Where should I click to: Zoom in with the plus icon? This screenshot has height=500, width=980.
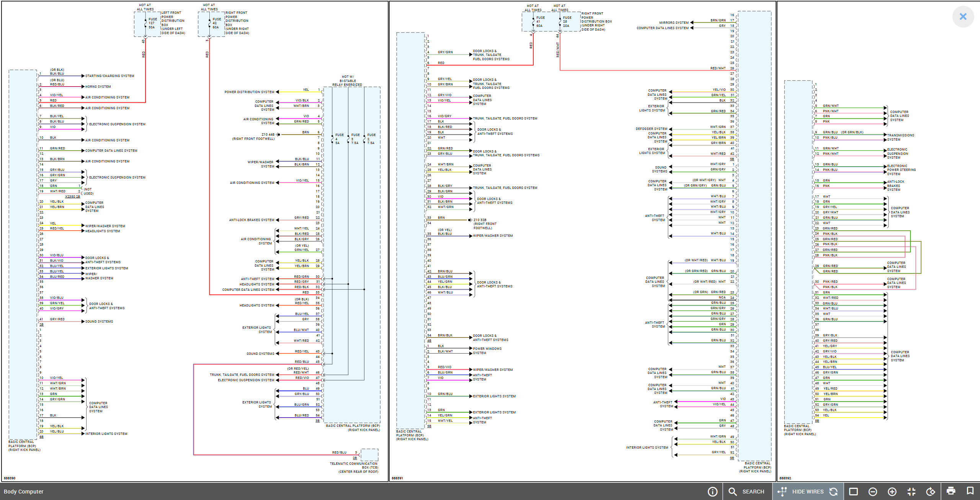click(x=892, y=492)
